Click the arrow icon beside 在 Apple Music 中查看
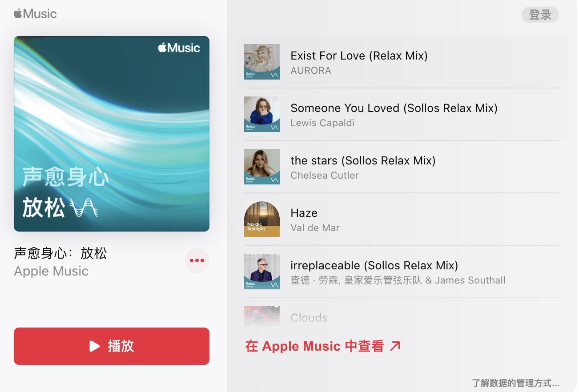This screenshot has height=392, width=579. click(395, 346)
